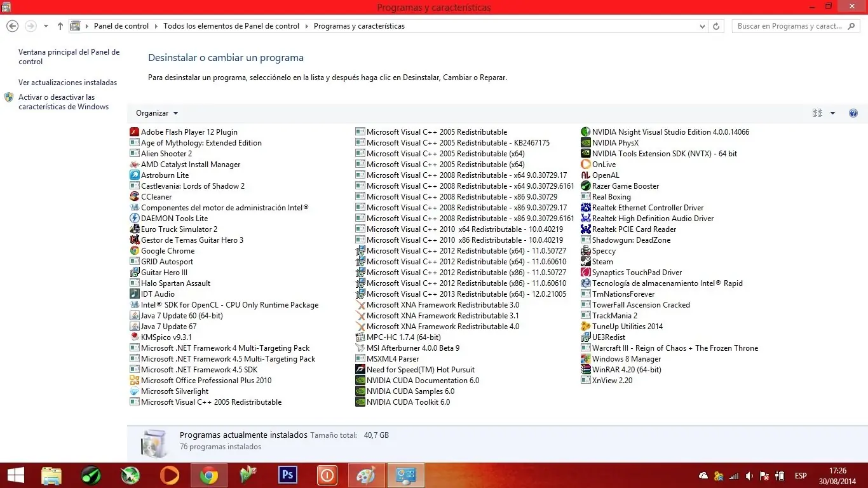The image size is (868, 488).
Task: Select the CCleaner icon in the list
Action: pos(134,197)
